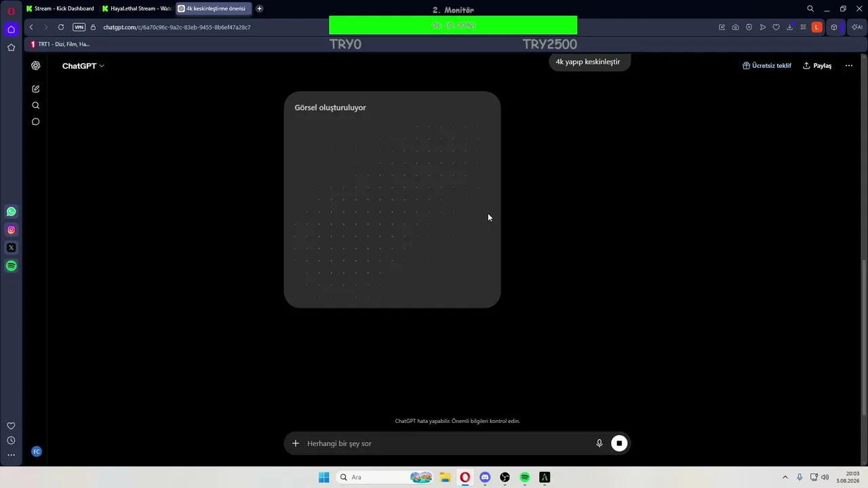Open the Windows Start button
This screenshot has width=868, height=488.
click(324, 477)
